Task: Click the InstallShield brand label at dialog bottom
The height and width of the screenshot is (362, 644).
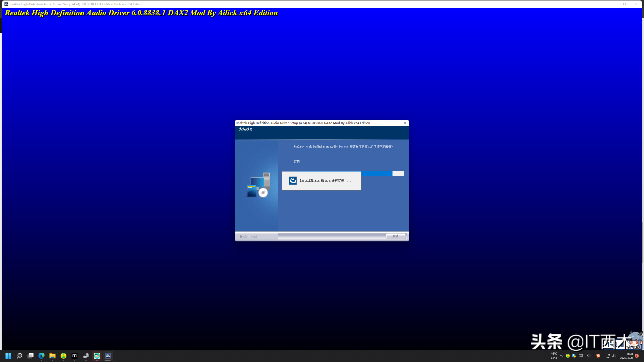Action: point(249,236)
